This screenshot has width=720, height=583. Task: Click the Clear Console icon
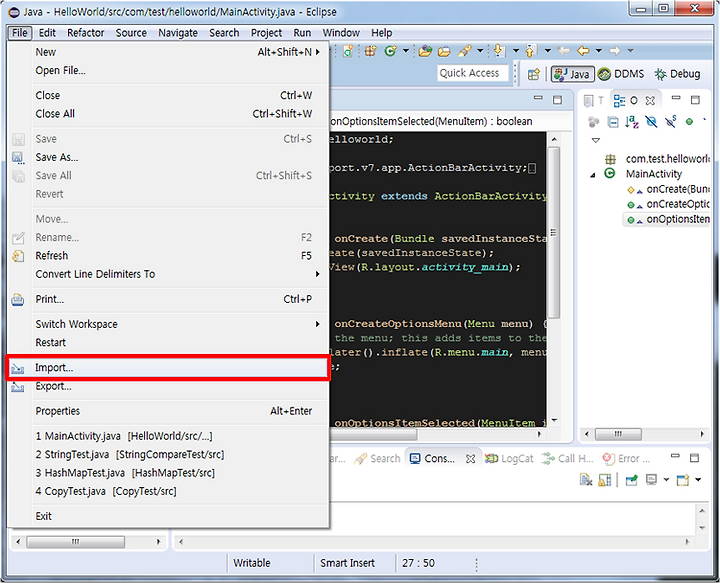[x=586, y=480]
